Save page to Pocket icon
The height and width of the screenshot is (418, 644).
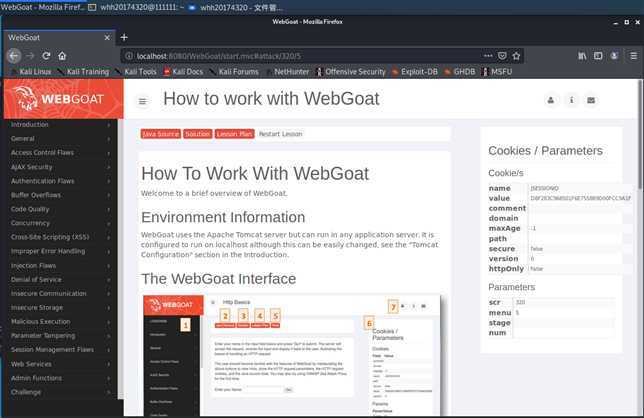[502, 55]
